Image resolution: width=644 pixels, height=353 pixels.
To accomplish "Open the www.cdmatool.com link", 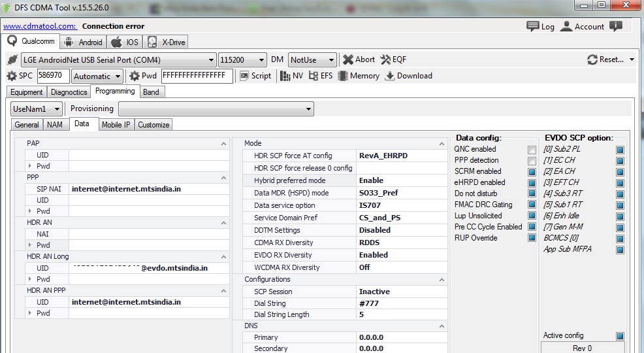I will [40, 26].
